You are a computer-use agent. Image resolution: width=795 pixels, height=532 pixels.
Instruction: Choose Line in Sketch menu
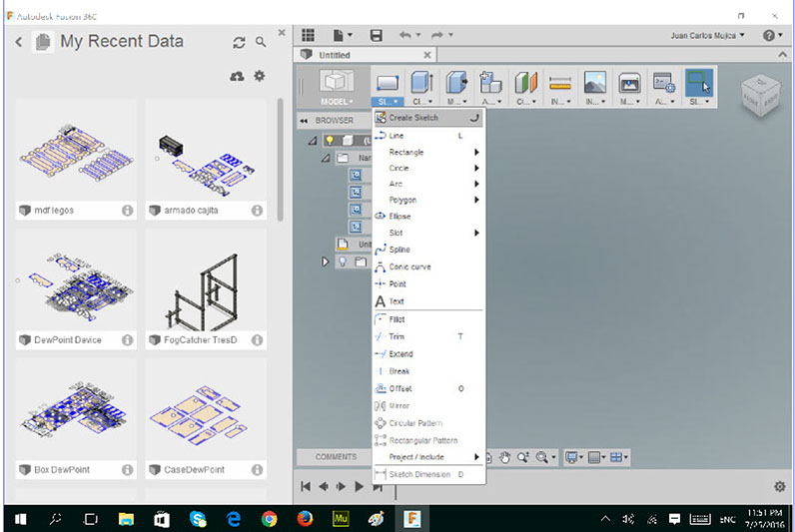pos(428,136)
